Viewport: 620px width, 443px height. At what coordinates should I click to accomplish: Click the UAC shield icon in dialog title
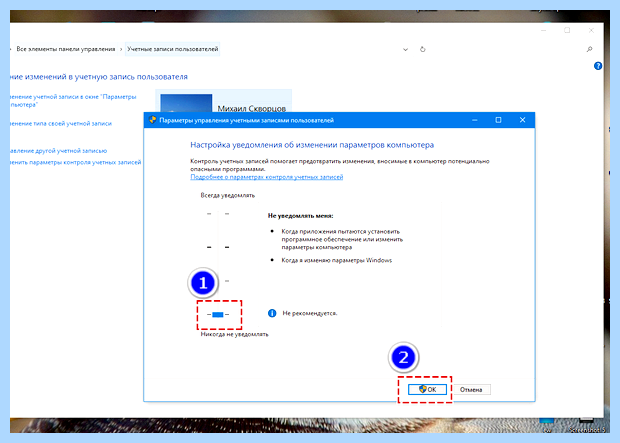click(152, 120)
